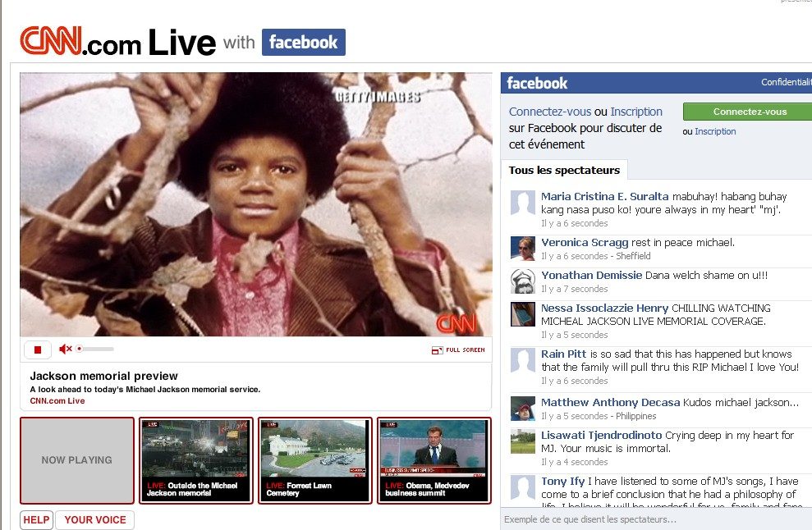The width and height of the screenshot is (812, 530).
Task: Mute the video with speaker icon
Action: pos(66,350)
